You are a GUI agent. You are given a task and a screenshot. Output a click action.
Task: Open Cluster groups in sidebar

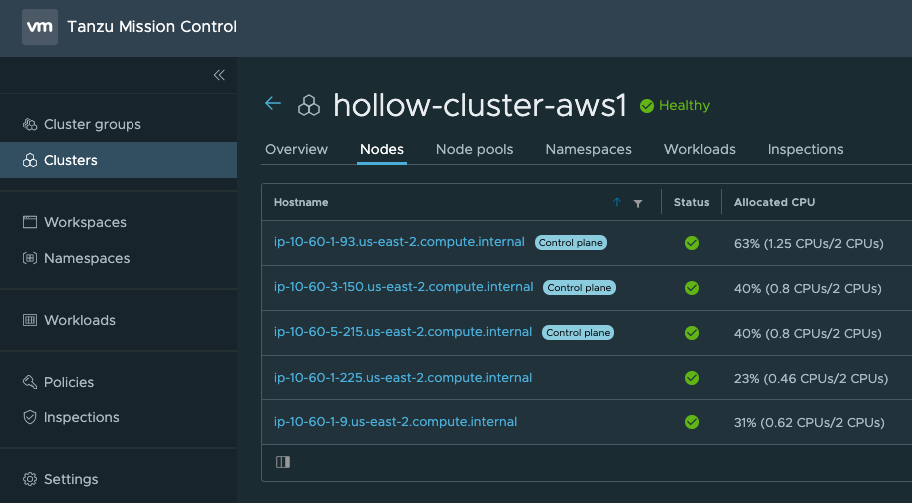pyautogui.click(x=92, y=125)
